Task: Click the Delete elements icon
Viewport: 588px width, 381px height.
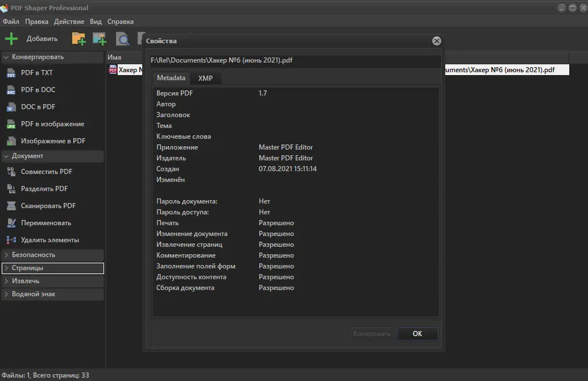Action: pyautogui.click(x=11, y=240)
